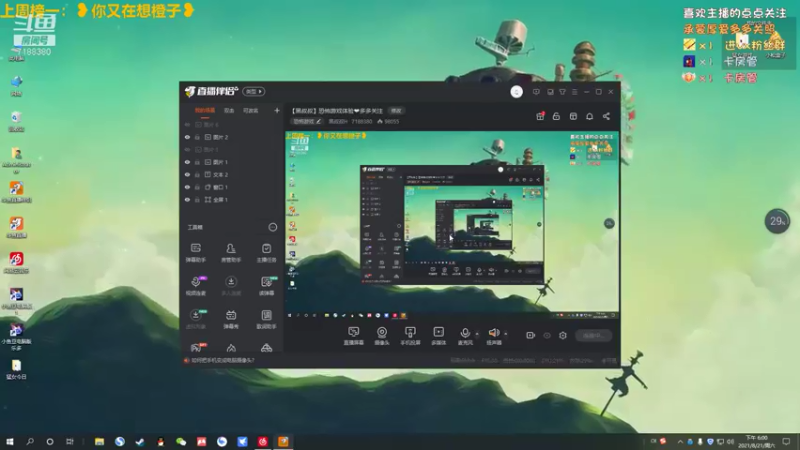Add the 直播弹幕 source
This screenshot has width=800, height=450.
pyautogui.click(x=354, y=336)
